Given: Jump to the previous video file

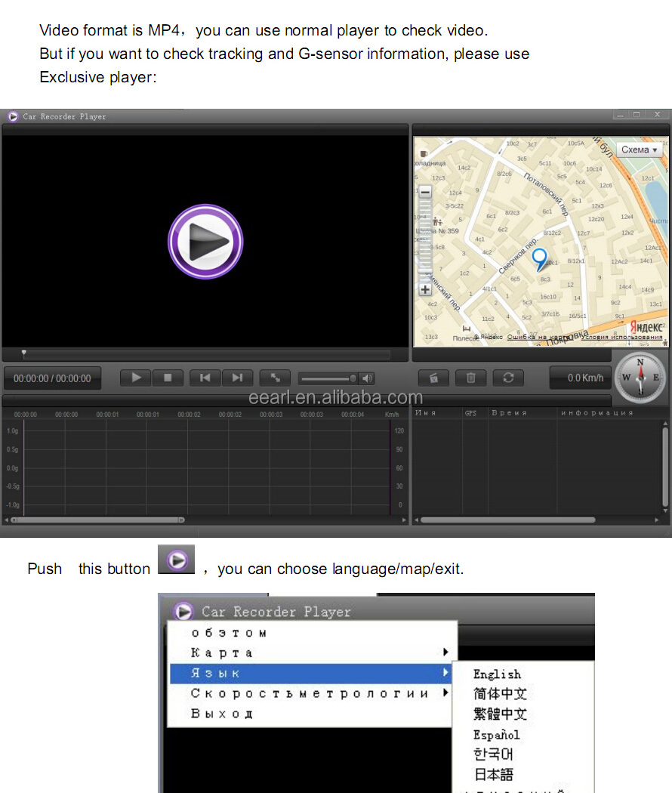Looking at the screenshot, I should click(205, 378).
